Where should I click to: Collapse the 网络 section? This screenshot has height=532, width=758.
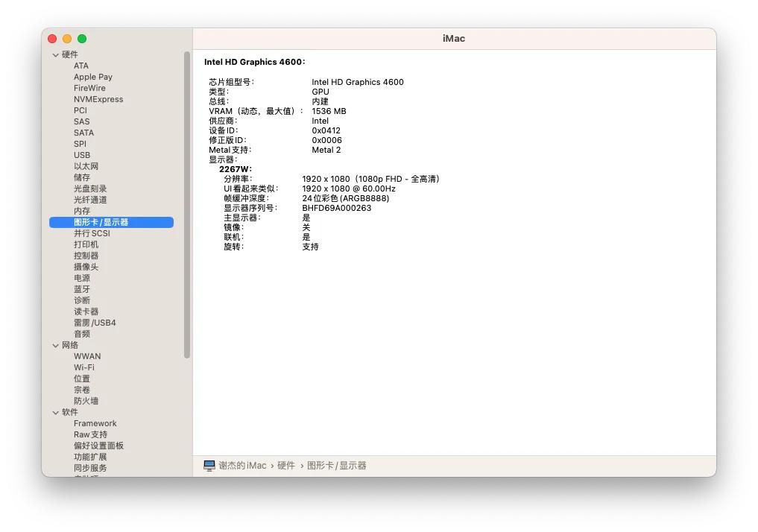[56, 345]
